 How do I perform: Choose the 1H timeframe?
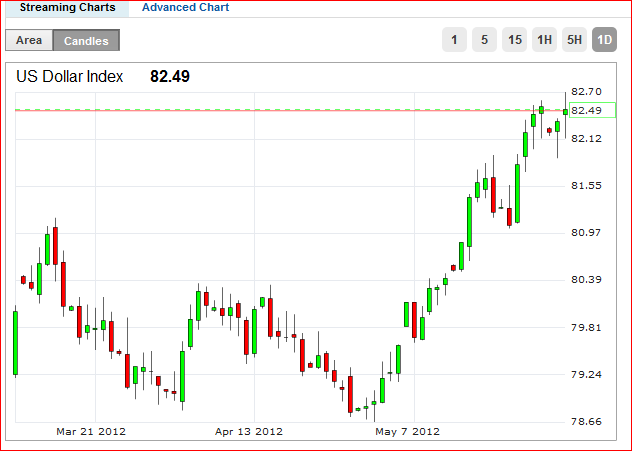pos(545,39)
